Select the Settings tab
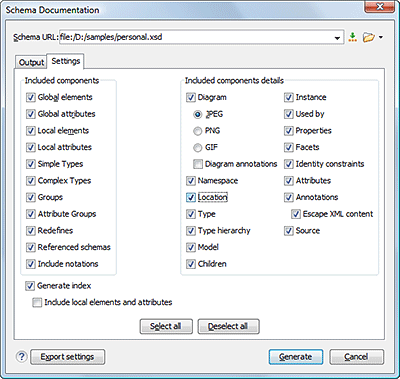This screenshot has width=400, height=379. point(66,61)
